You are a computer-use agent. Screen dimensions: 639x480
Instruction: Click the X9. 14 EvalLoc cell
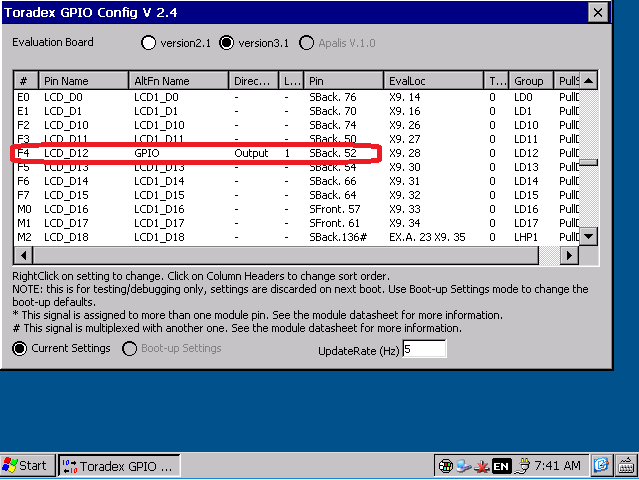405,97
